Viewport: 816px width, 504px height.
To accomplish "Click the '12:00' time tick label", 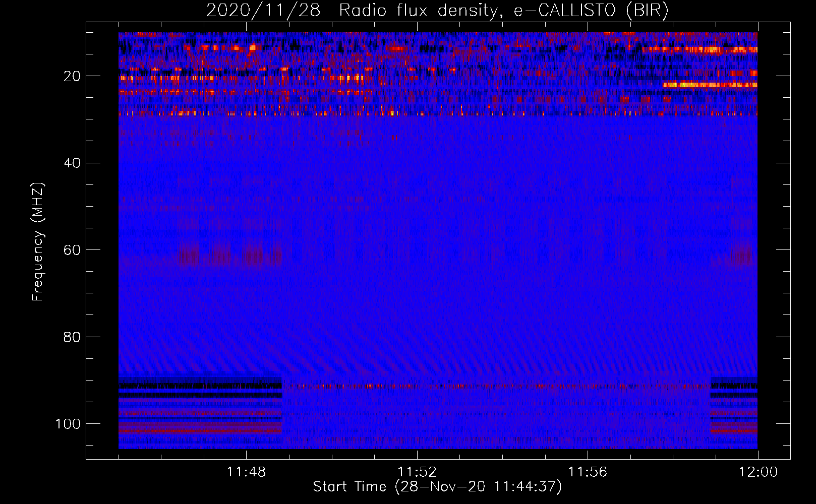I will [758, 472].
